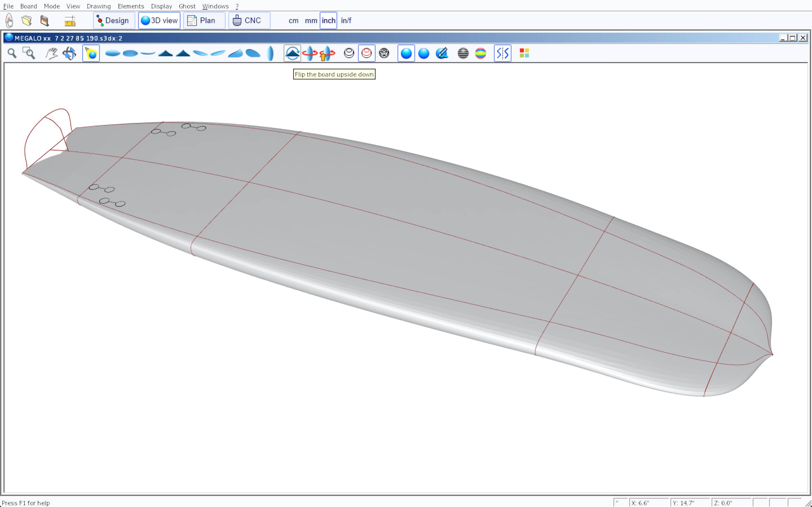Toggle the symmetry display button
This screenshot has height=507, width=812.
click(502, 53)
